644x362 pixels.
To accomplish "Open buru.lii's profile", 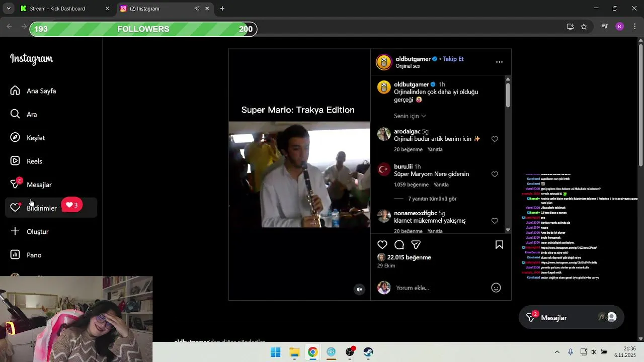I will (403, 167).
